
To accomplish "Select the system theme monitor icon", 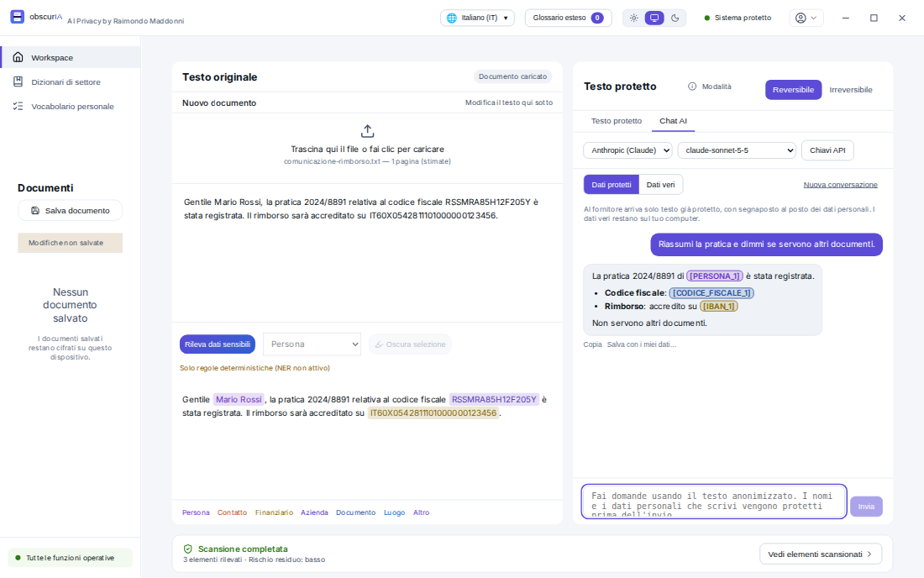I will [x=654, y=18].
